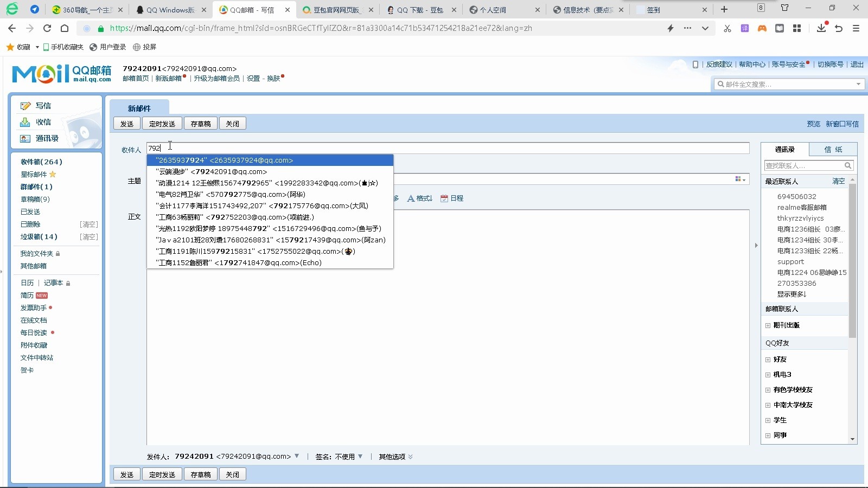This screenshot has height=488, width=868.
Task: Click the top 定时发送 button
Action: tap(162, 124)
